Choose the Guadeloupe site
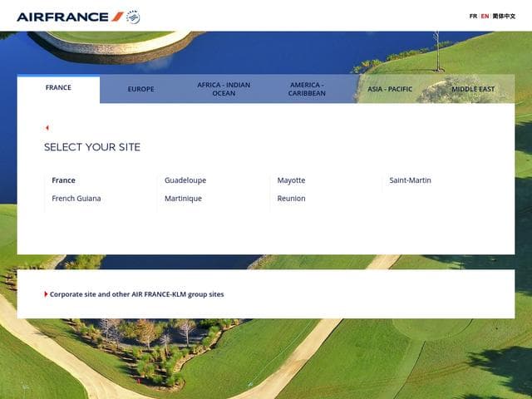This screenshot has width=532, height=399. point(185,180)
